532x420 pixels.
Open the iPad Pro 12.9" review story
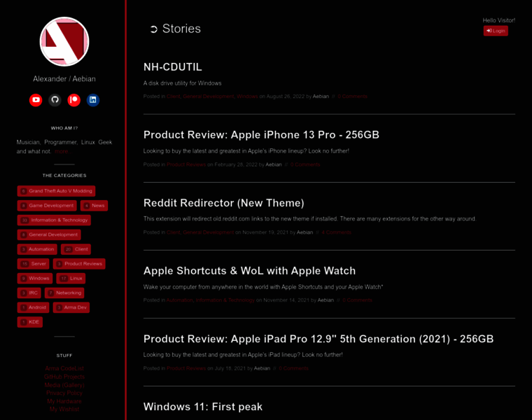(x=318, y=339)
